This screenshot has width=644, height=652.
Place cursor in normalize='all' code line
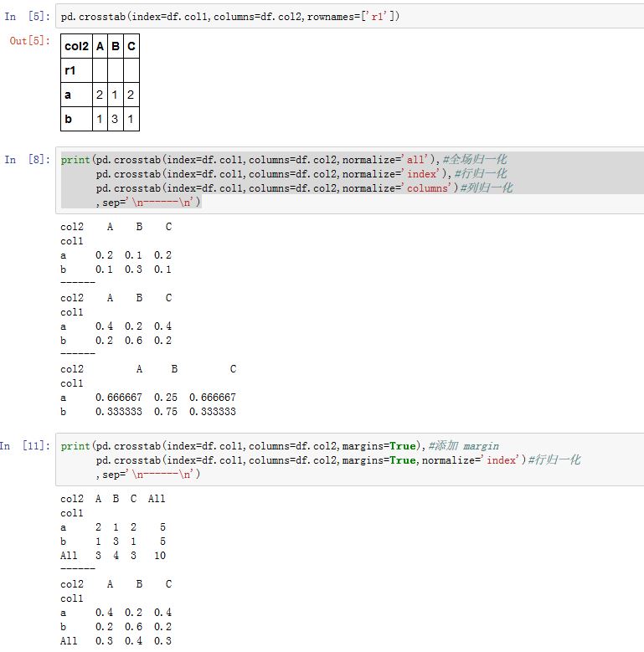point(251,159)
